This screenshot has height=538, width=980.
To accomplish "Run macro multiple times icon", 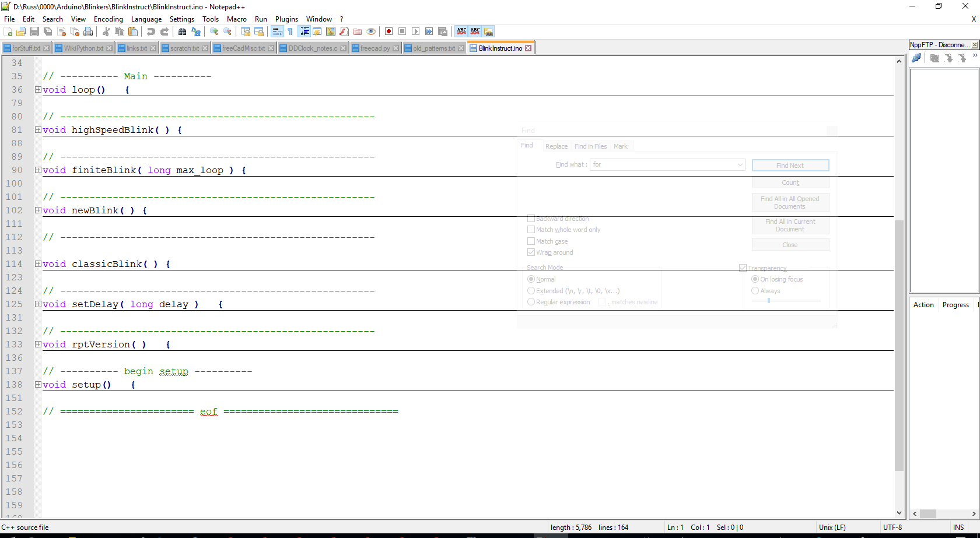I will pyautogui.click(x=429, y=31).
